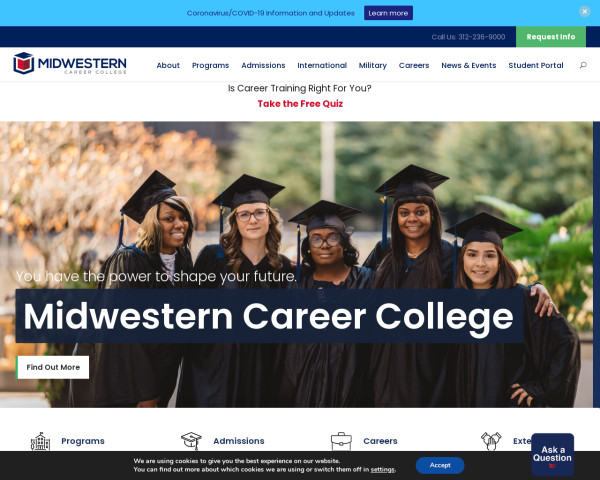Viewport: 600px width, 480px height.
Task: Expand the Programs navigation menu
Action: [x=210, y=65]
